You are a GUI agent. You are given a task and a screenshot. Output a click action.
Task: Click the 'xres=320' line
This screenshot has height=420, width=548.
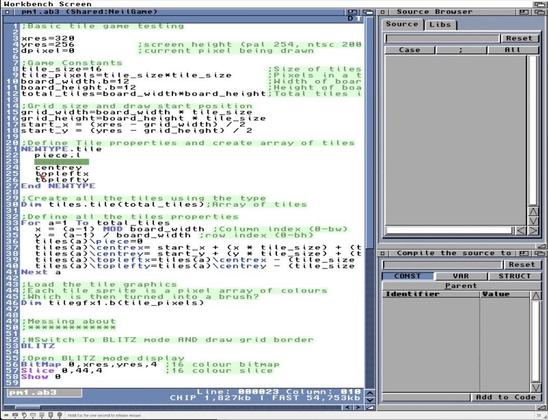(48, 38)
